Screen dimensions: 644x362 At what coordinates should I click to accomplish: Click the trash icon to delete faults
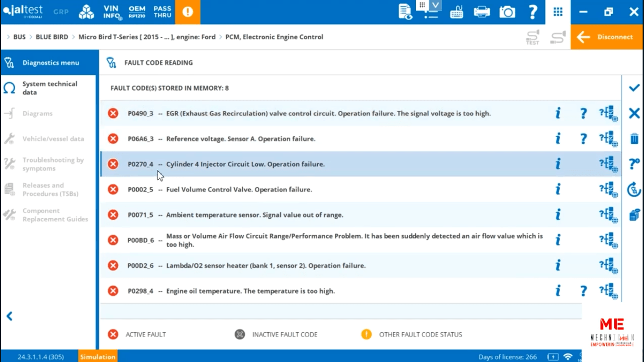634,139
